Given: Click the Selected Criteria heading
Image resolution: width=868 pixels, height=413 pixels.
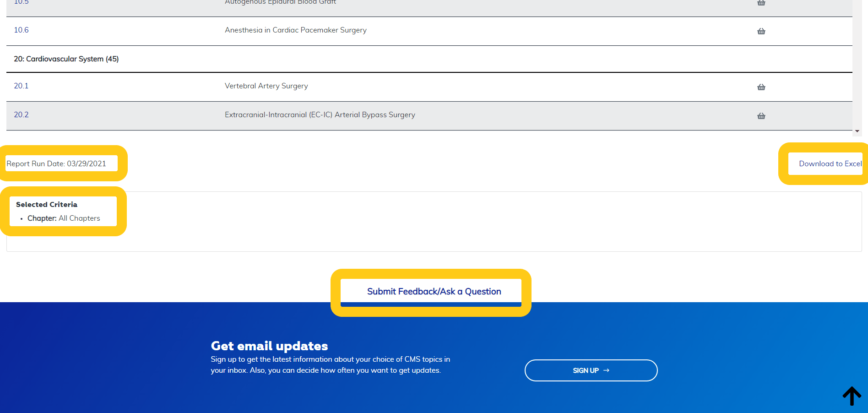Looking at the screenshot, I should point(47,205).
